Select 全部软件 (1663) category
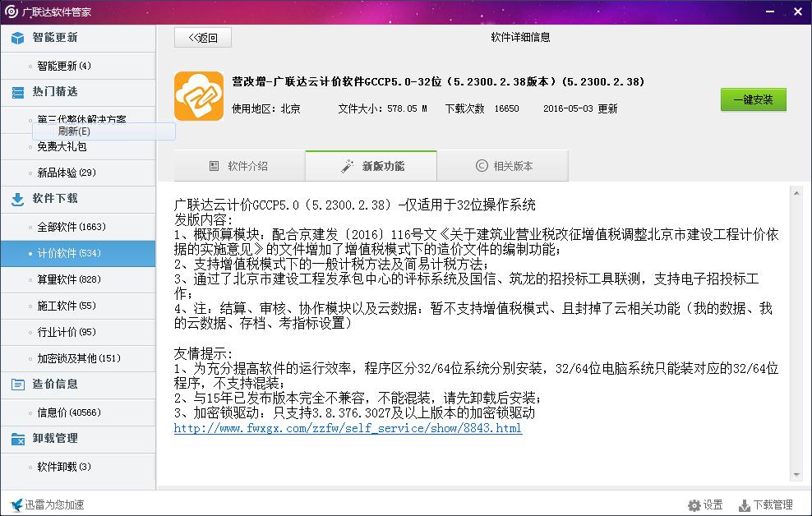Screen dimensions: 812x516 coord(78,228)
